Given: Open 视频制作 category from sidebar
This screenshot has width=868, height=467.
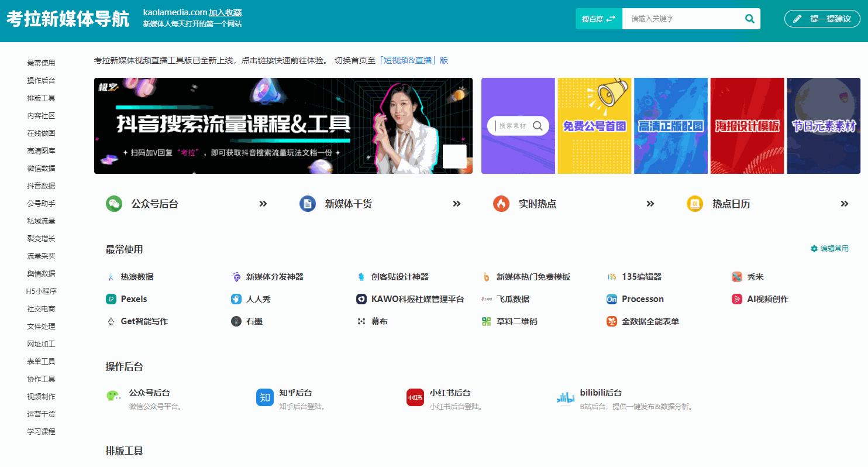Looking at the screenshot, I should click(x=40, y=396).
